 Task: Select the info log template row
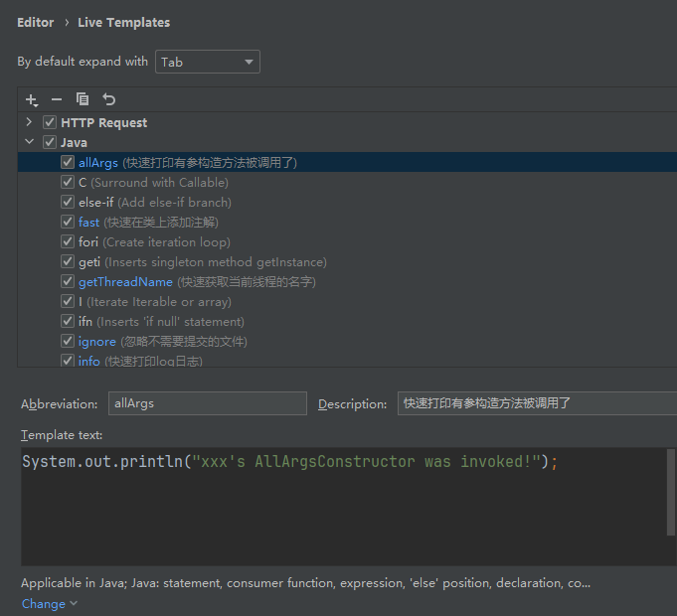click(x=347, y=359)
